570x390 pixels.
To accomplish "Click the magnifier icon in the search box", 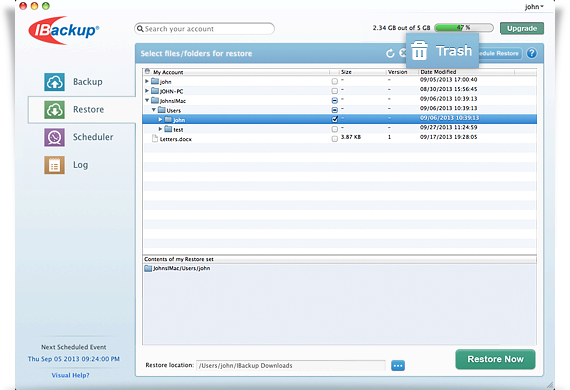I will click(x=140, y=29).
